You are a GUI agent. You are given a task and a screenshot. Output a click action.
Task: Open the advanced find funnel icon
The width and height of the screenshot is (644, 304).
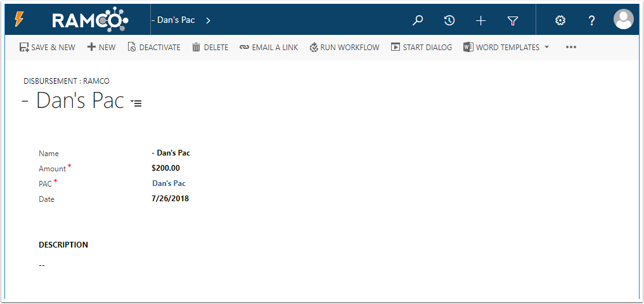tap(513, 20)
